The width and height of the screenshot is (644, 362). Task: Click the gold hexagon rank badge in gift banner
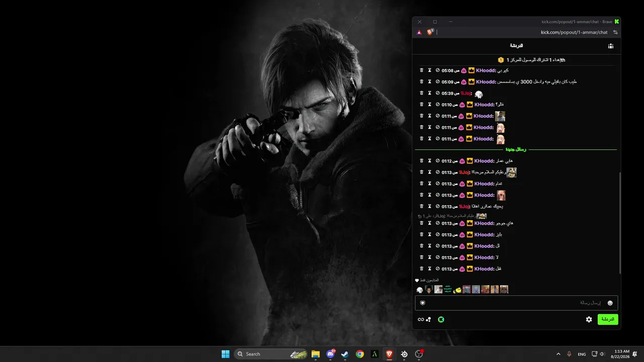(x=501, y=60)
